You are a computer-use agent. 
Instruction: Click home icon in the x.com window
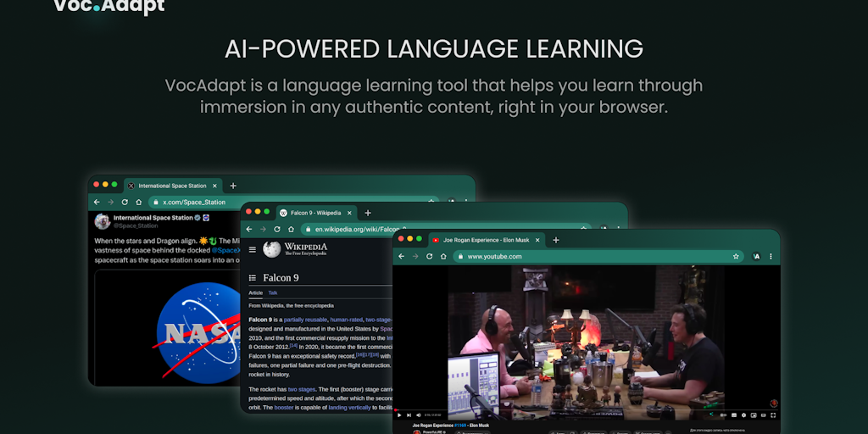pos(138,202)
